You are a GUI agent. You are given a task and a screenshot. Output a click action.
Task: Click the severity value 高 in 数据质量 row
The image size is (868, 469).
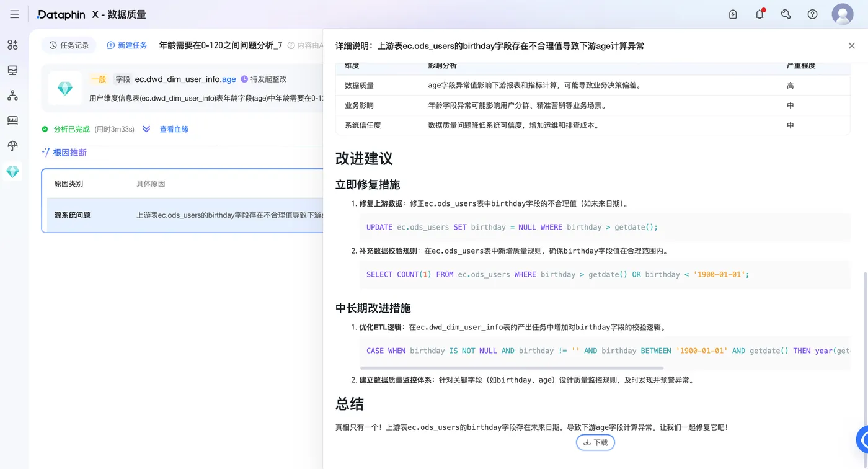[x=790, y=86]
